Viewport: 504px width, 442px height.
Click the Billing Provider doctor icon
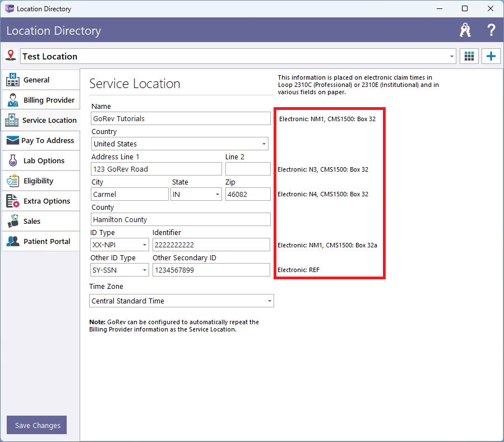coord(13,100)
